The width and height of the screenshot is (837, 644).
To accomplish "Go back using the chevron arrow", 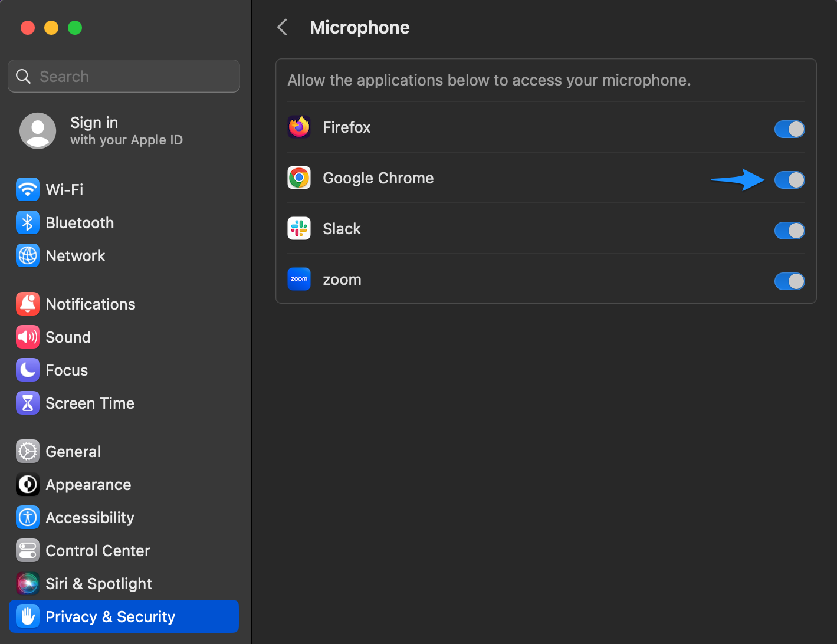I will 283,27.
